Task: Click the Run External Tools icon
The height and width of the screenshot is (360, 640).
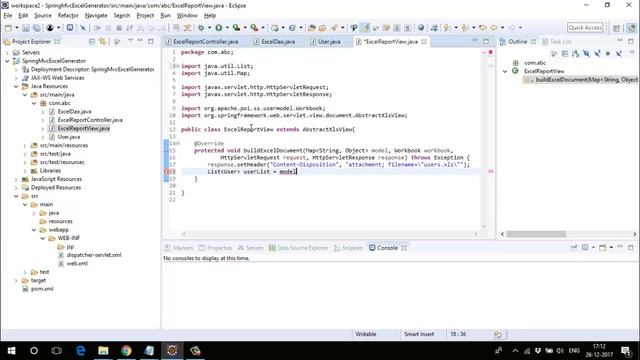Action: [x=254, y=28]
